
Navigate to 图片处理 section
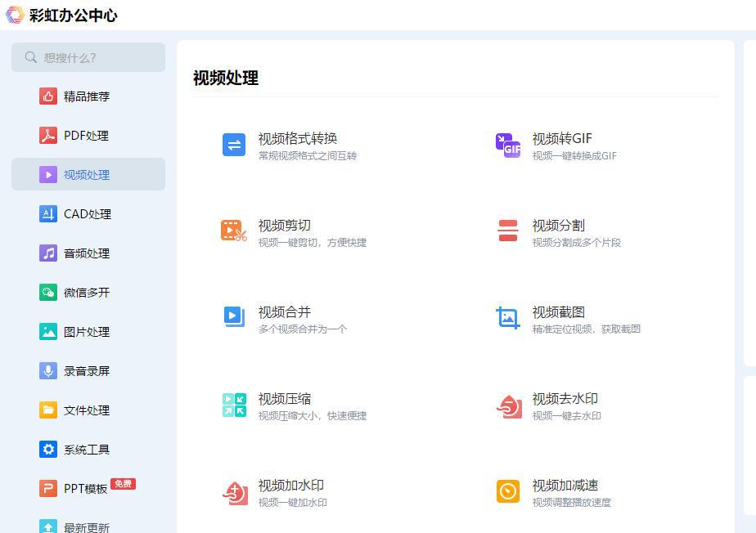[x=87, y=332]
